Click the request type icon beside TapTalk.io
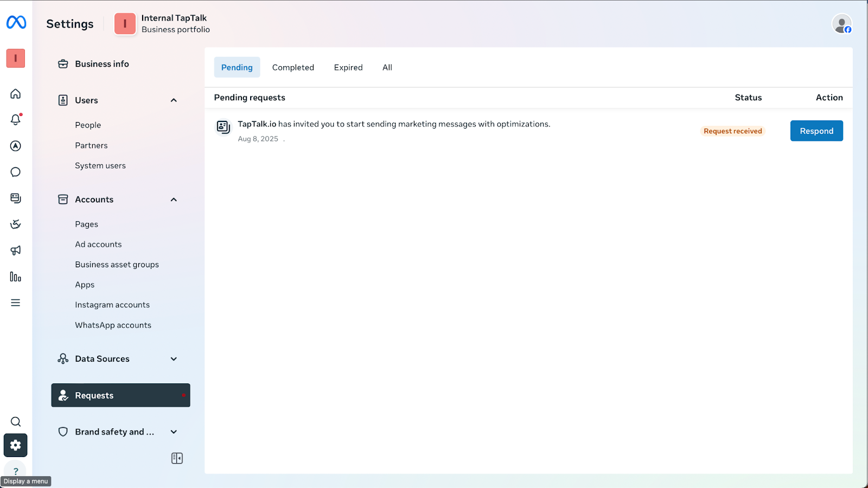 click(224, 127)
